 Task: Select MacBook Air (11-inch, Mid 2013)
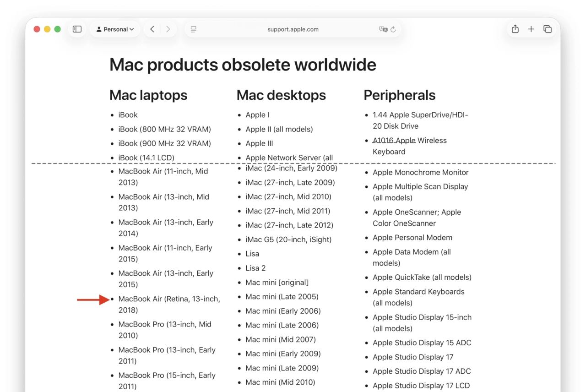(x=164, y=177)
